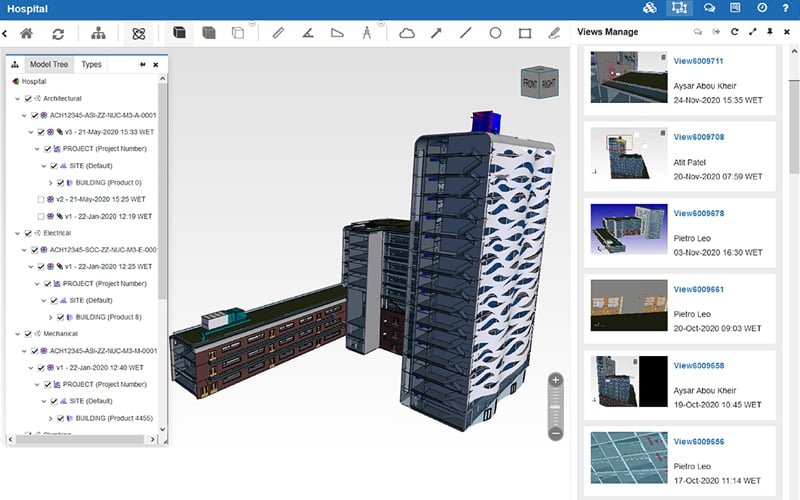This screenshot has height=500, width=800.
Task: Refresh the Views Manage panel
Action: pyautogui.click(x=735, y=32)
